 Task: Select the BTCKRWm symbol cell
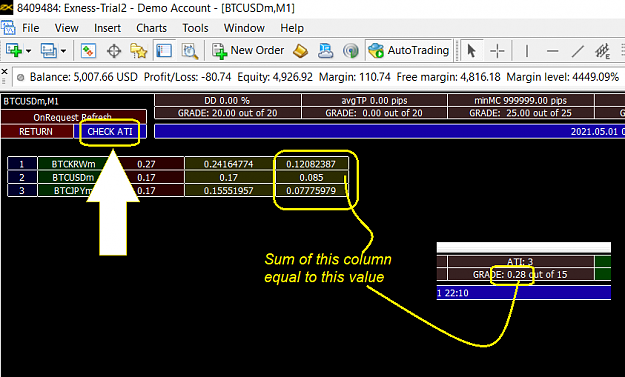tap(73, 164)
